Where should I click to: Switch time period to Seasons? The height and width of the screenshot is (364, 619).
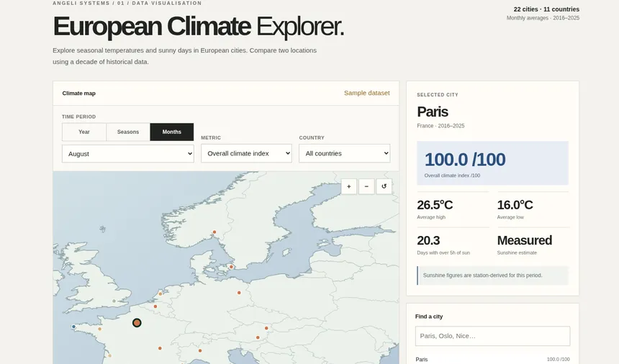[x=128, y=132]
